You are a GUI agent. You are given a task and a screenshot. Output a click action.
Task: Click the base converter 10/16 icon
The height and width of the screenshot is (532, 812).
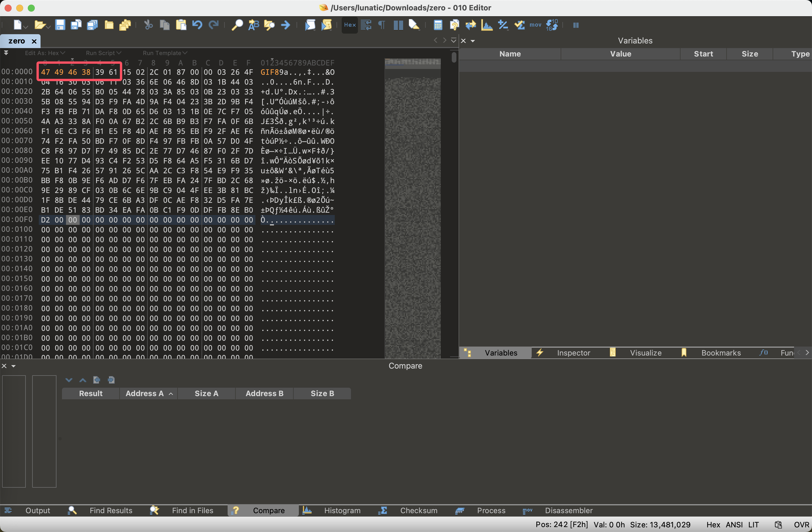coord(552,25)
